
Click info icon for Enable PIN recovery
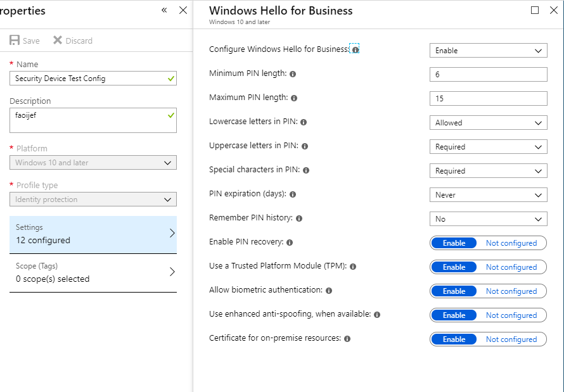290,243
